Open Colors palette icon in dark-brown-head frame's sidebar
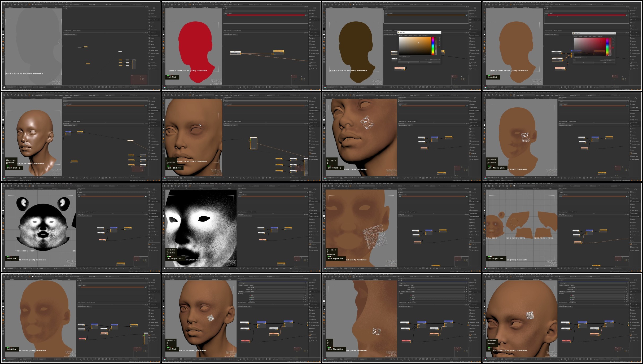The image size is (643, 364). tap(470, 14)
